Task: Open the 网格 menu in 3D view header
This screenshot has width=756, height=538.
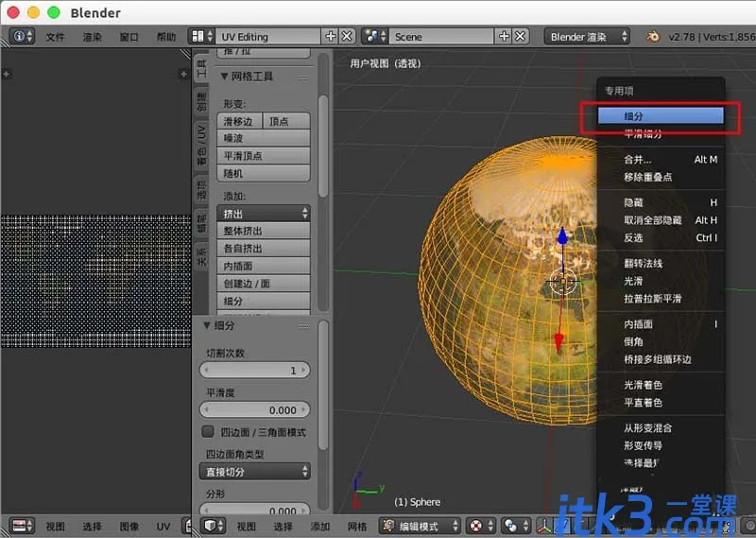Action: pos(357,526)
